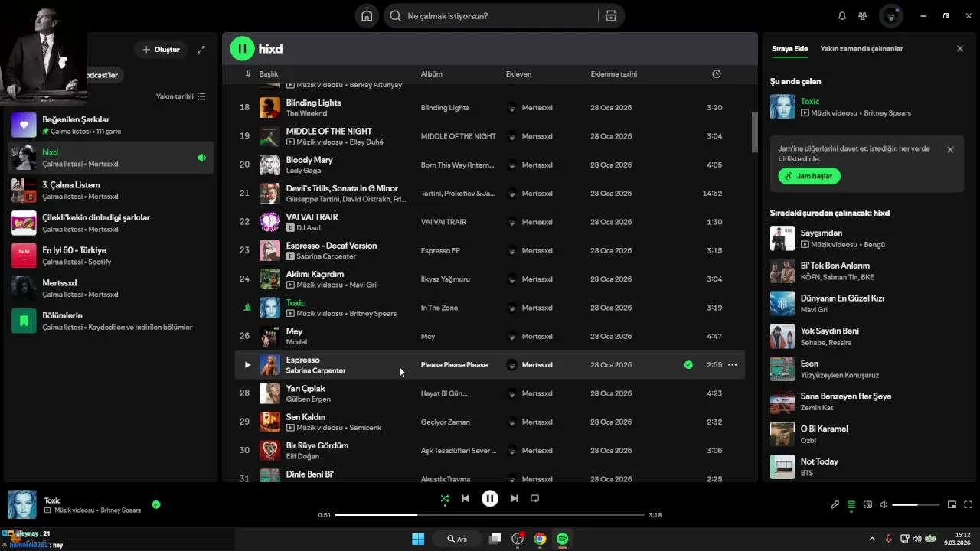Pause playback in the bottom player
The height and width of the screenshot is (551, 980).
pyautogui.click(x=490, y=498)
